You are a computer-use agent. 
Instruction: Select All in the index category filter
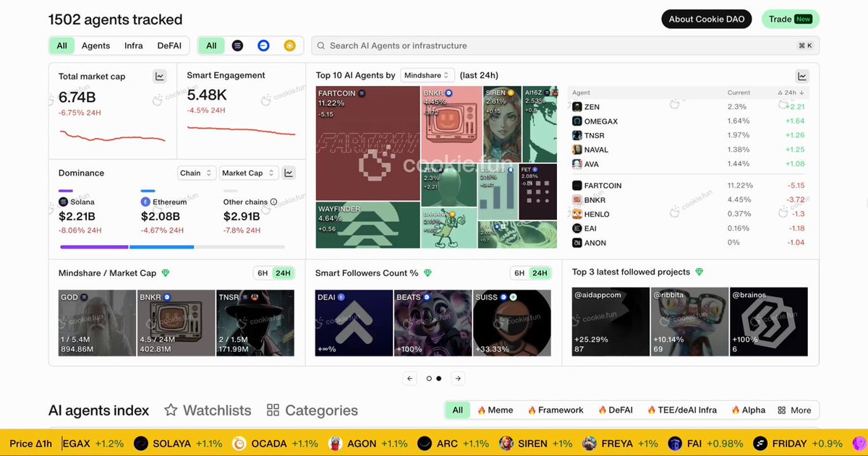pos(458,410)
